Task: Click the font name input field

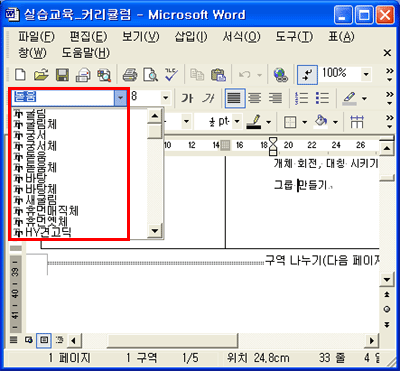Action: pos(63,98)
